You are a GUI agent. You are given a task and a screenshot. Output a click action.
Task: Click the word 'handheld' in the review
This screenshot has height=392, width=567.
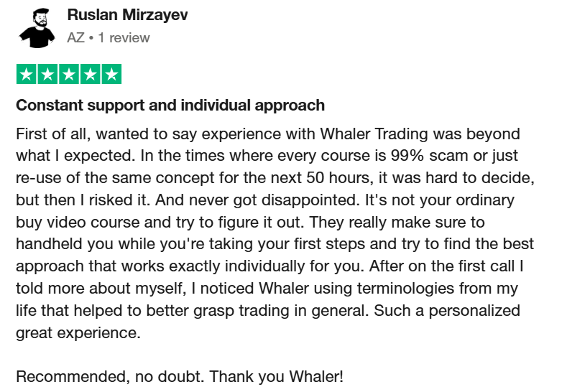[x=49, y=244]
